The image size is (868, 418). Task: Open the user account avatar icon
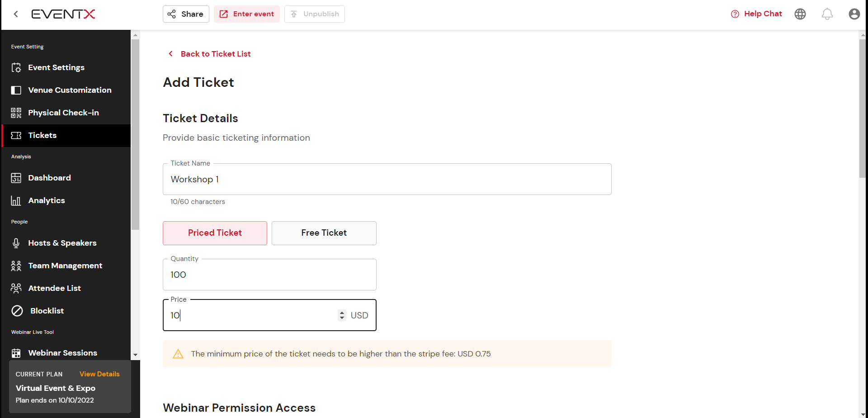(x=854, y=14)
